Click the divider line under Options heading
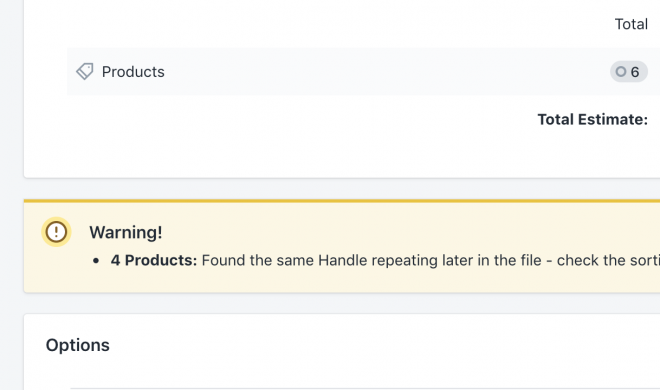The width and height of the screenshot is (660, 390). point(365,388)
